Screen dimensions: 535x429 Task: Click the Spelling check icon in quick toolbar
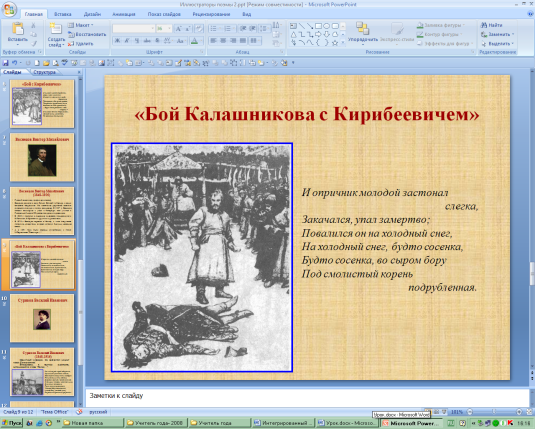pyautogui.click(x=64, y=63)
